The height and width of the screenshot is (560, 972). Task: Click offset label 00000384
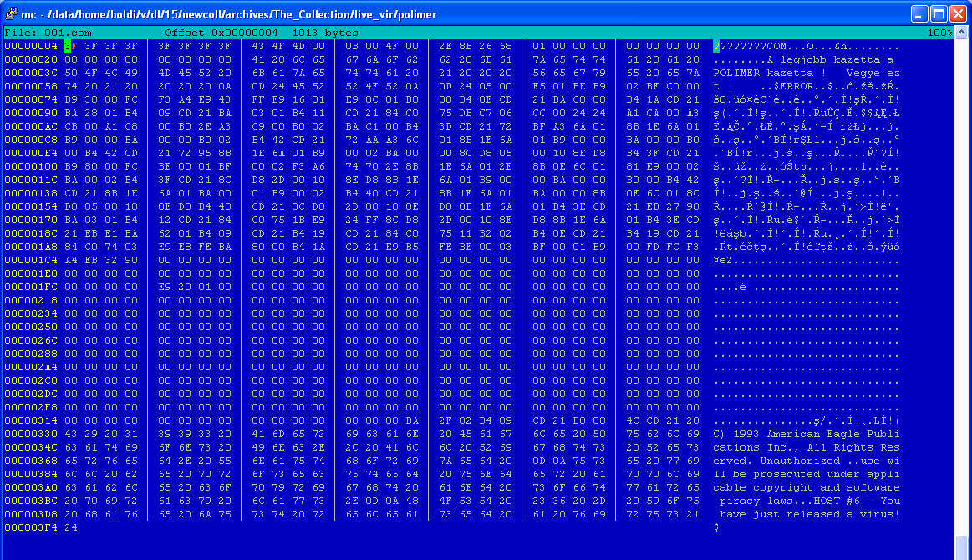31,474
